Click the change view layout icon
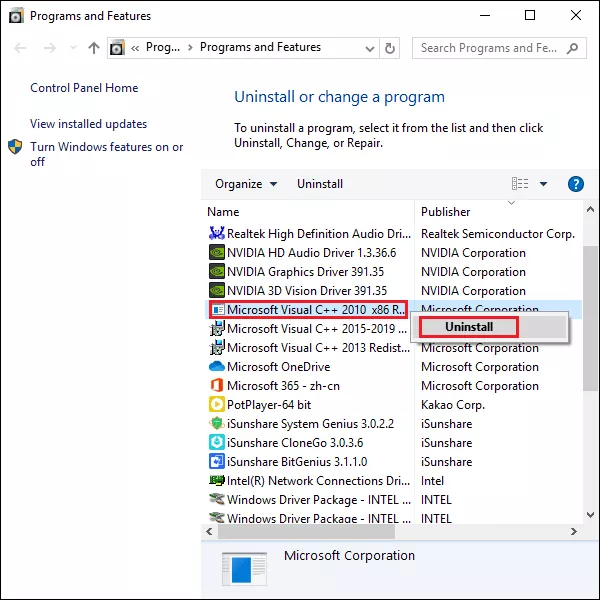The width and height of the screenshot is (600, 600). (520, 184)
